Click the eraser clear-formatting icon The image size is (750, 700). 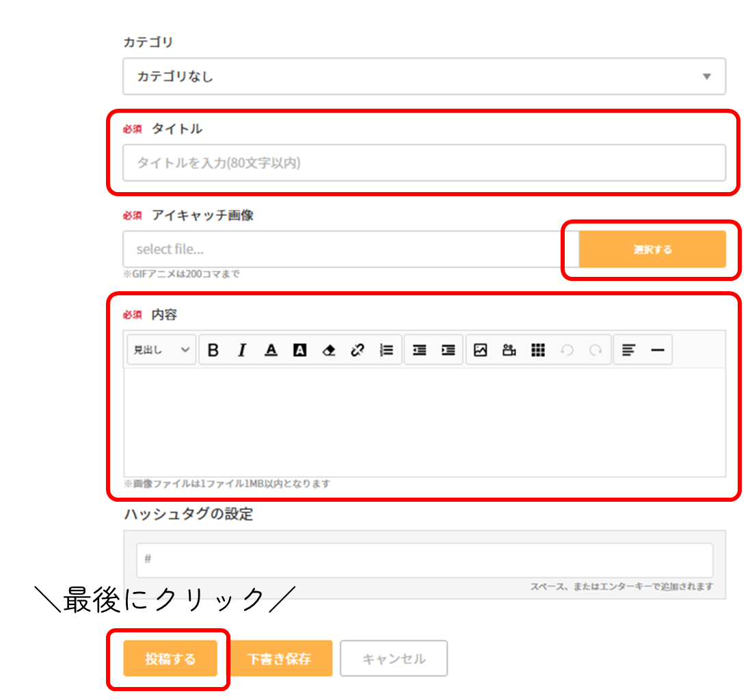tap(329, 350)
